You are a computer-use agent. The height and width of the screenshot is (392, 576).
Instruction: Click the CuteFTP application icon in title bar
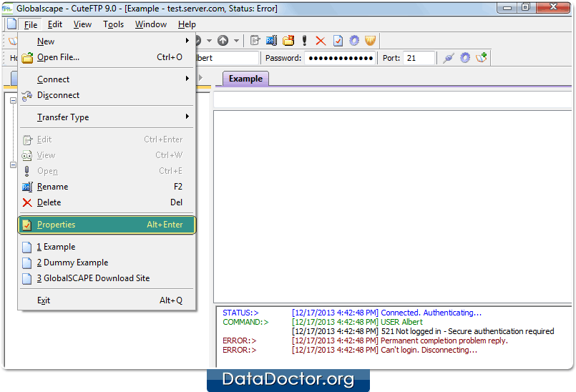click(6, 8)
